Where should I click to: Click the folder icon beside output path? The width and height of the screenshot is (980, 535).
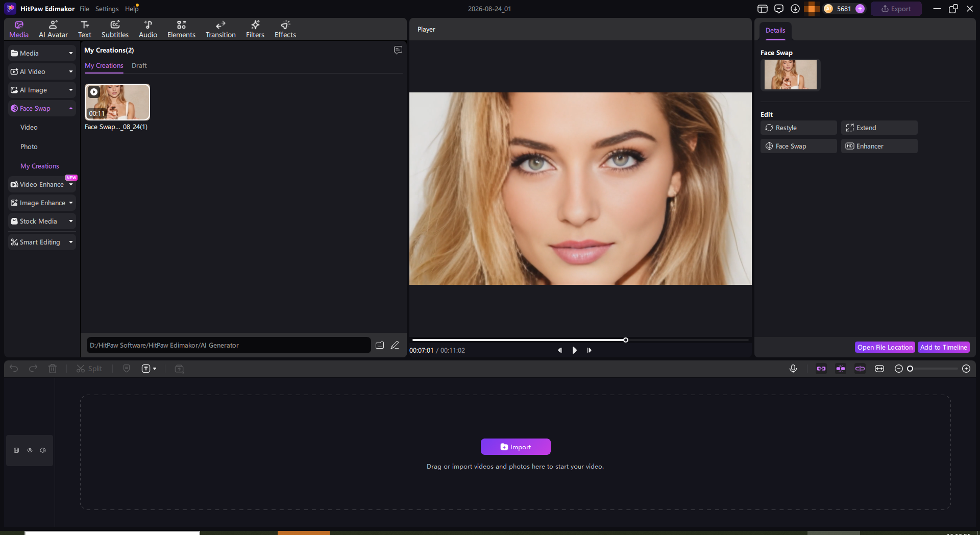[380, 345]
